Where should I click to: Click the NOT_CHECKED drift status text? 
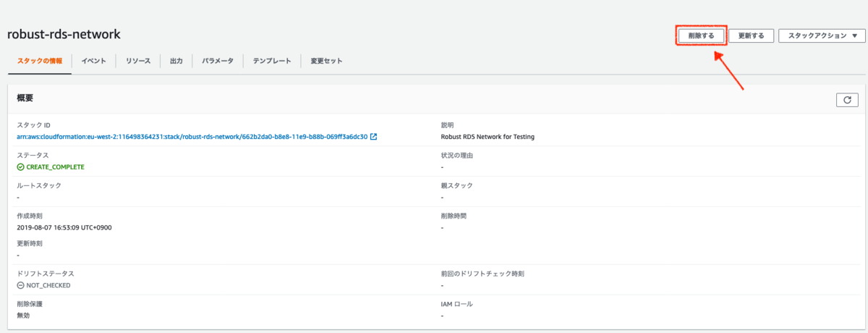[48, 285]
